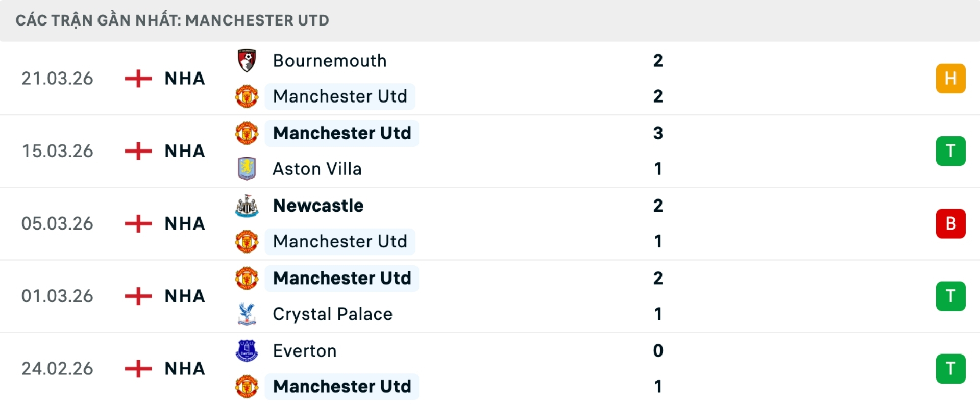Click Manchester Utd crest in Bournemouth match
980x404 pixels.
[x=247, y=96]
